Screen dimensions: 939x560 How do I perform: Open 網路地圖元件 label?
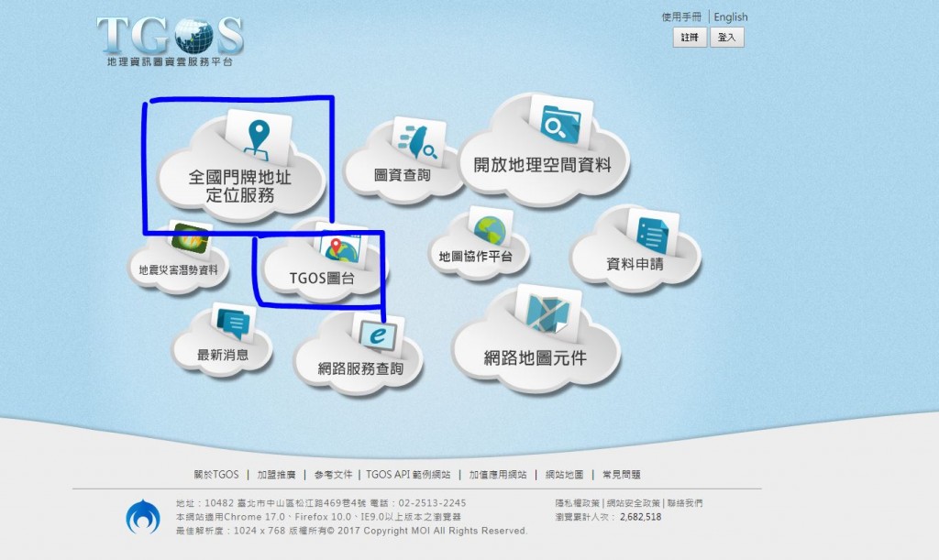tap(536, 357)
